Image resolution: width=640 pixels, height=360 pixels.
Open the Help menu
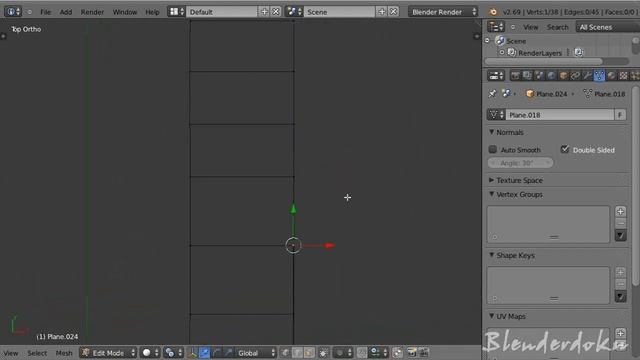(152, 12)
